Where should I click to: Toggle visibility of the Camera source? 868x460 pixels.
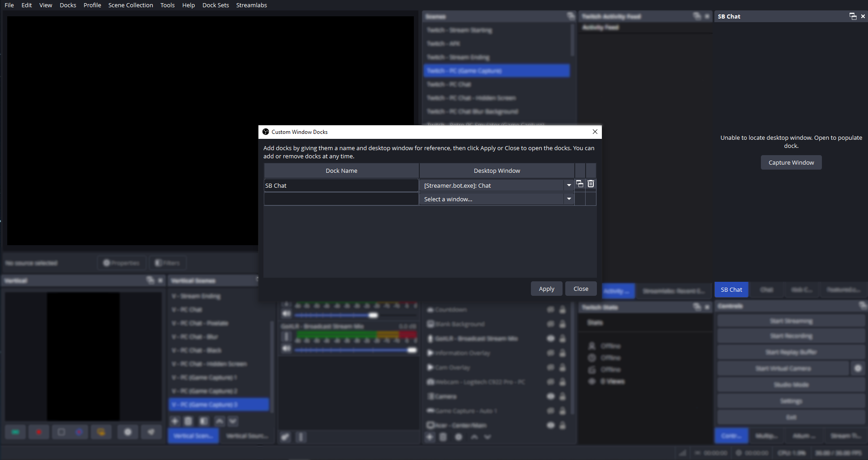(550, 396)
